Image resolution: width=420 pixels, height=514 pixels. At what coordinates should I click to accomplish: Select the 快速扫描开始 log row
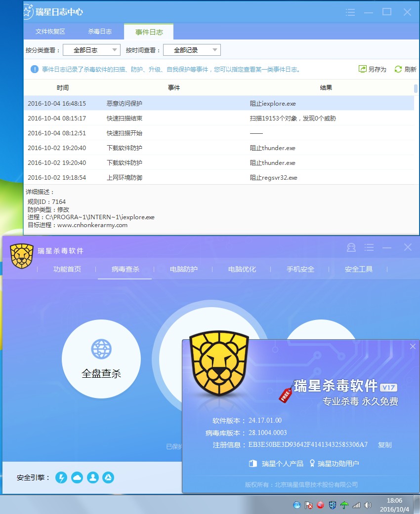click(219, 133)
